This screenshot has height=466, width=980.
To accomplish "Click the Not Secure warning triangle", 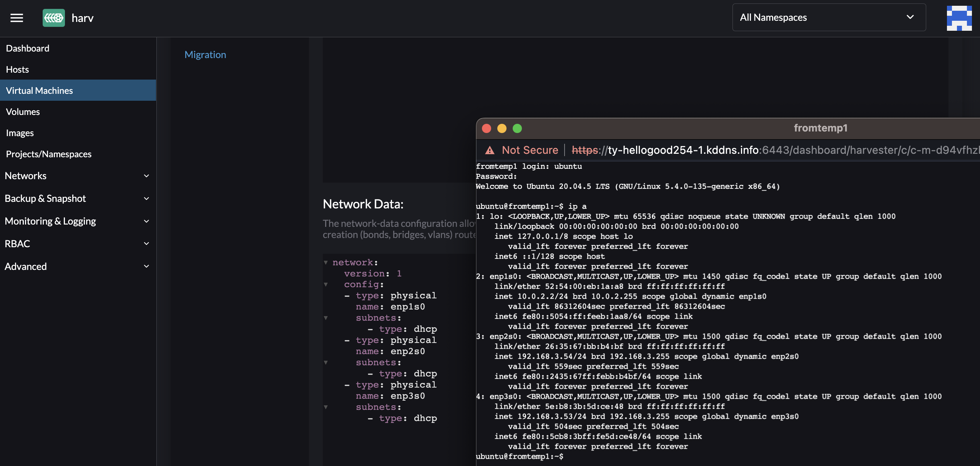I will pos(490,150).
